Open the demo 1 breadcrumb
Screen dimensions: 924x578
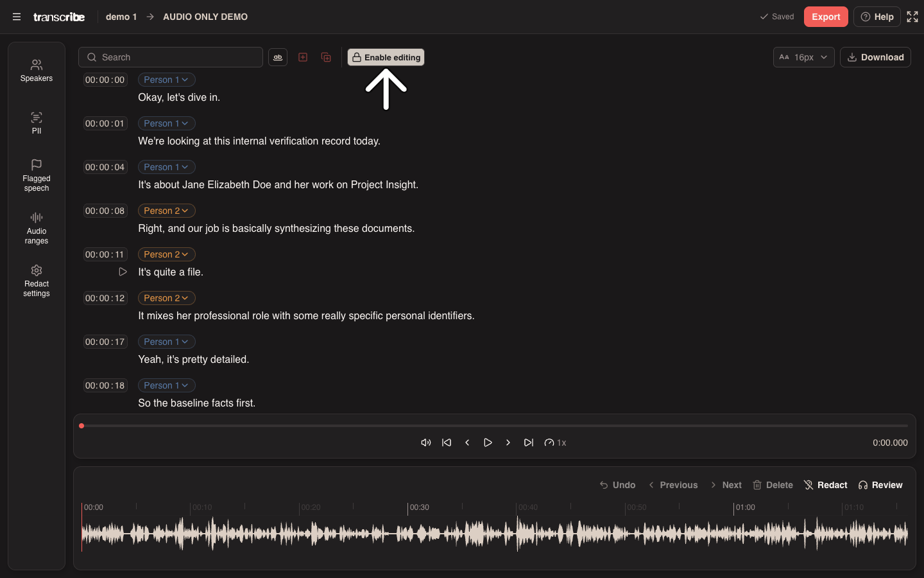point(121,17)
